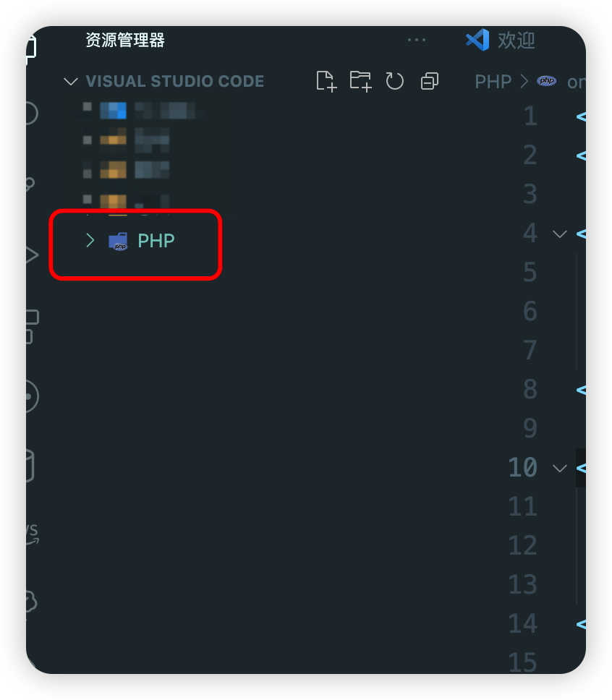Screen dimensions: 612x700
Task: Collapse the VISUAL STUDIO CODE section
Action: pyautogui.click(x=71, y=81)
